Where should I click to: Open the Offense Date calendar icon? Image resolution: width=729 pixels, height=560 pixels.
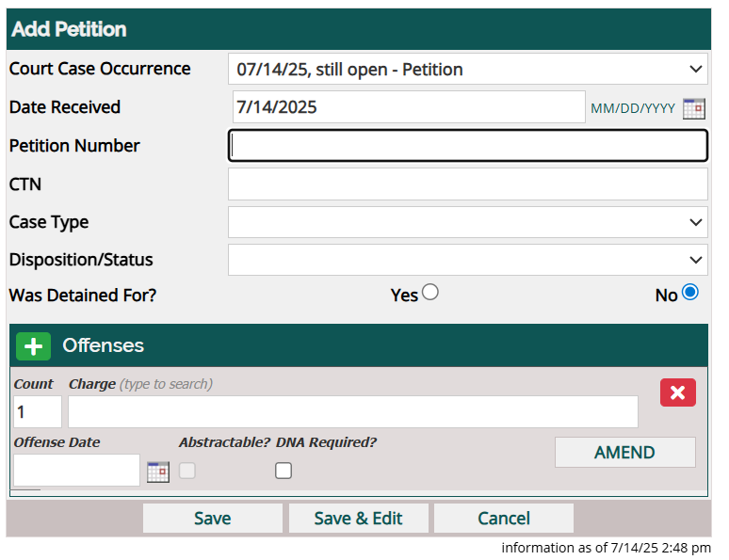158,472
